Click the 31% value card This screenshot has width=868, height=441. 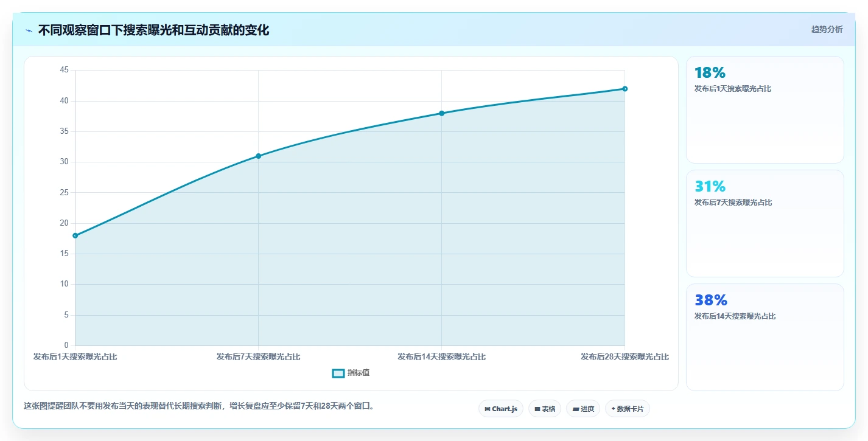click(x=765, y=223)
